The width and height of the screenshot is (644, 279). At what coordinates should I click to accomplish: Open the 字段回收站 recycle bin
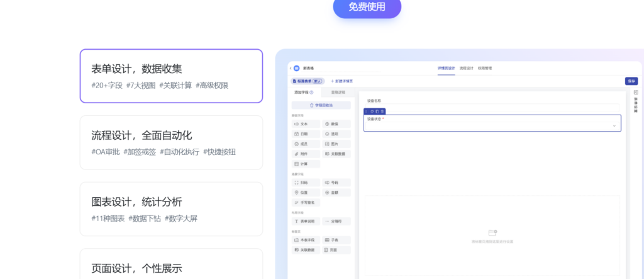tap(321, 105)
